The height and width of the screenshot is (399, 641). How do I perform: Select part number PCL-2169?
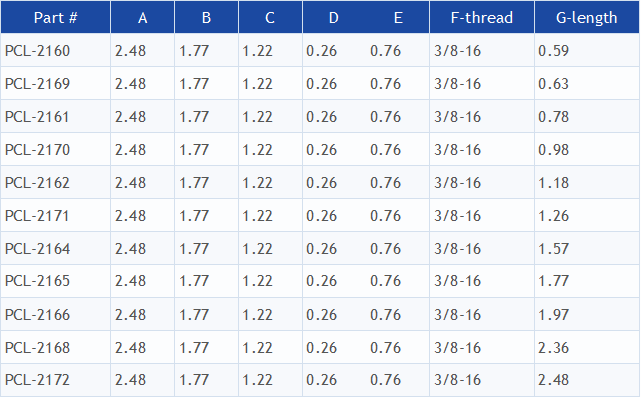coord(38,84)
